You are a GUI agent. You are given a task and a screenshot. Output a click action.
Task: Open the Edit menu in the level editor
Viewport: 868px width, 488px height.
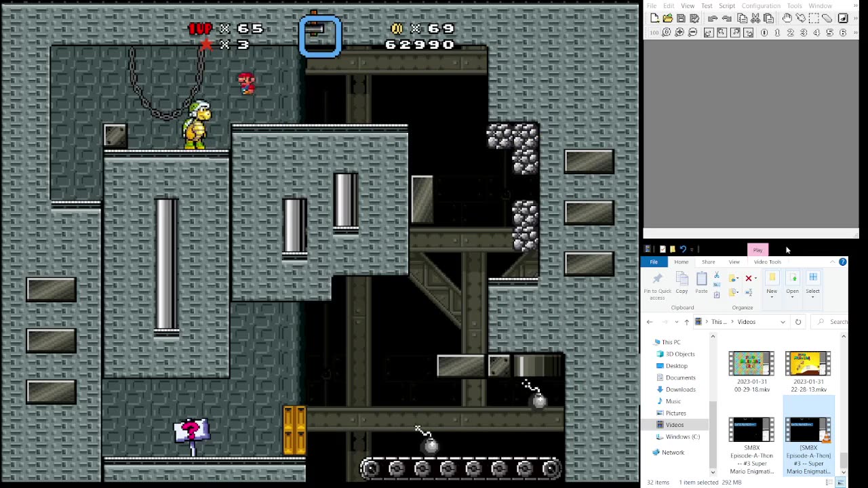pyautogui.click(x=669, y=6)
